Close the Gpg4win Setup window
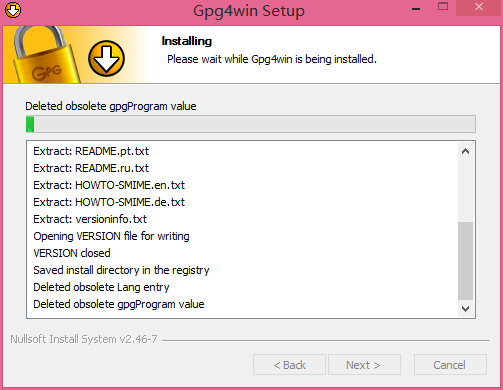The image size is (503, 390). 479,7
